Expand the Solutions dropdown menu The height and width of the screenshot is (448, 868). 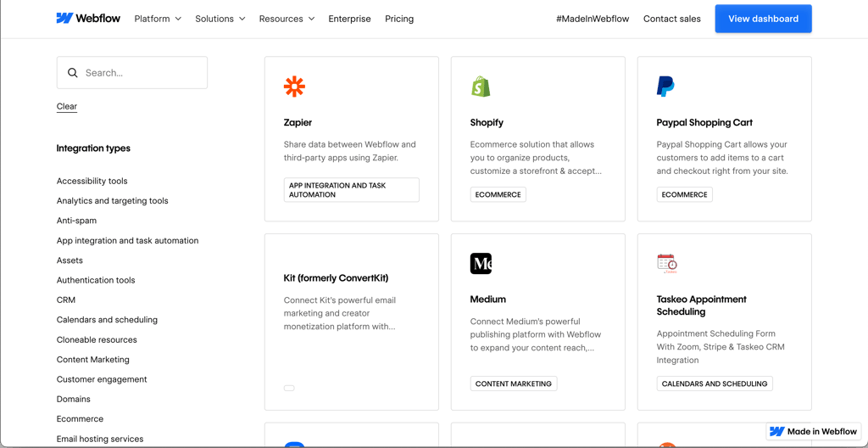[x=220, y=19]
